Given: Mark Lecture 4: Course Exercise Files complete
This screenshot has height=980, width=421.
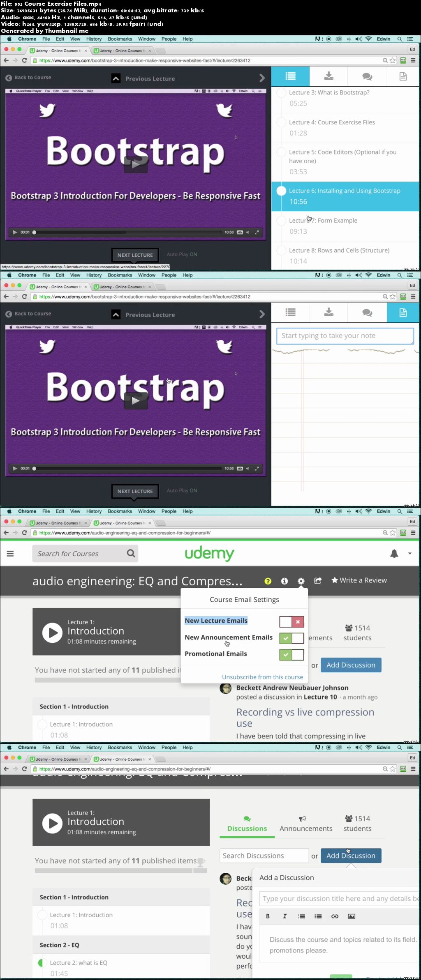Looking at the screenshot, I should (x=281, y=122).
